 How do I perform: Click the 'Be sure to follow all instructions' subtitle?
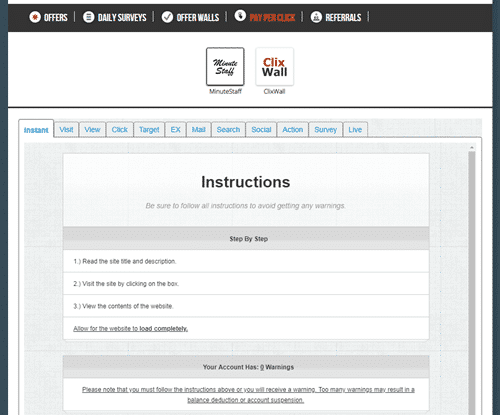[245, 206]
